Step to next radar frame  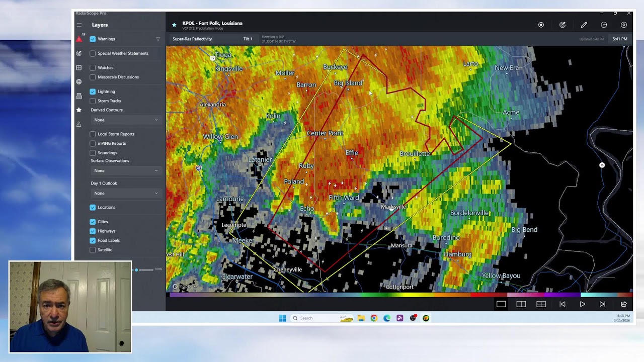pyautogui.click(x=602, y=304)
